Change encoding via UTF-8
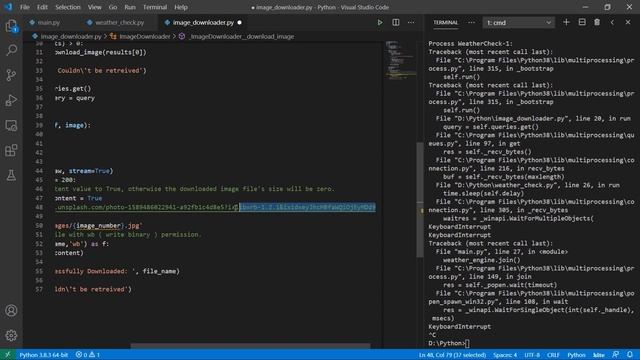 [x=532, y=355]
